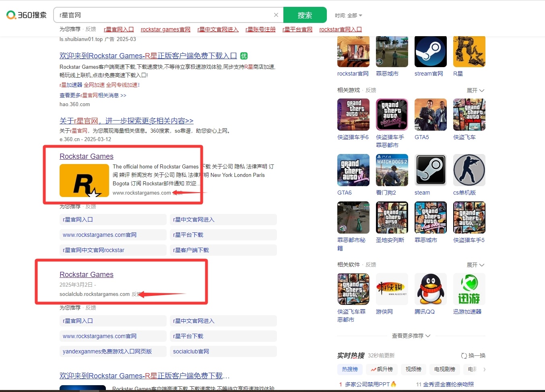Open the rockstar官网入口 suggestion link
The width and height of the screenshot is (545, 392).
(x=341, y=29)
